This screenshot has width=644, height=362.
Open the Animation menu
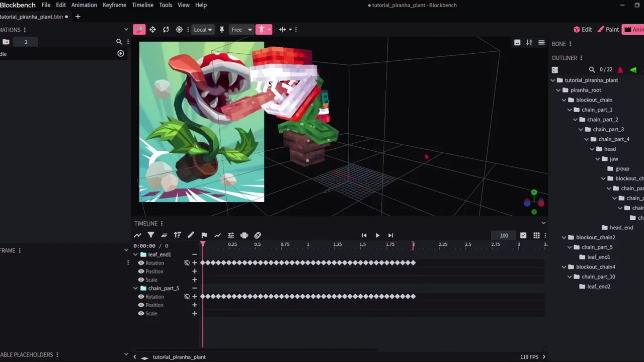point(84,5)
